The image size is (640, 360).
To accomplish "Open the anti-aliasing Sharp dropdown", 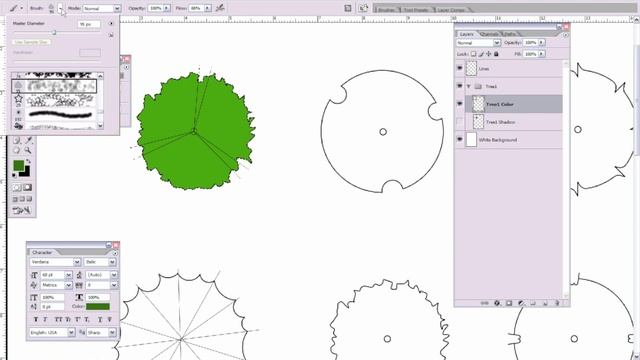I will tap(112, 333).
